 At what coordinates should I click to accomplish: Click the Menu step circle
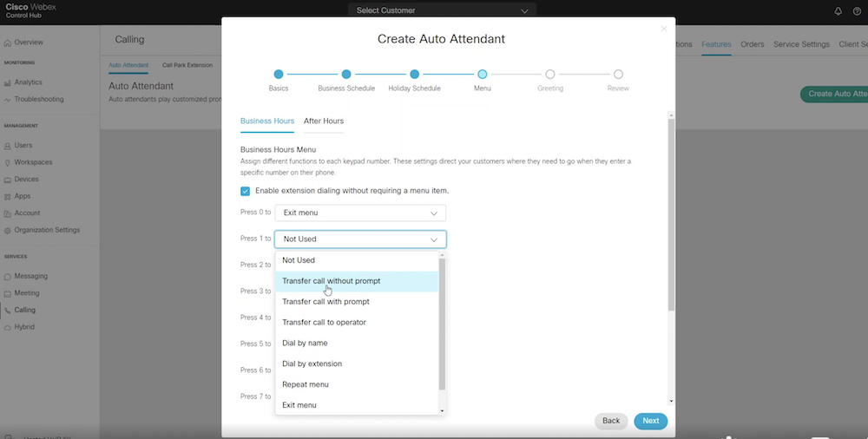[x=482, y=75]
